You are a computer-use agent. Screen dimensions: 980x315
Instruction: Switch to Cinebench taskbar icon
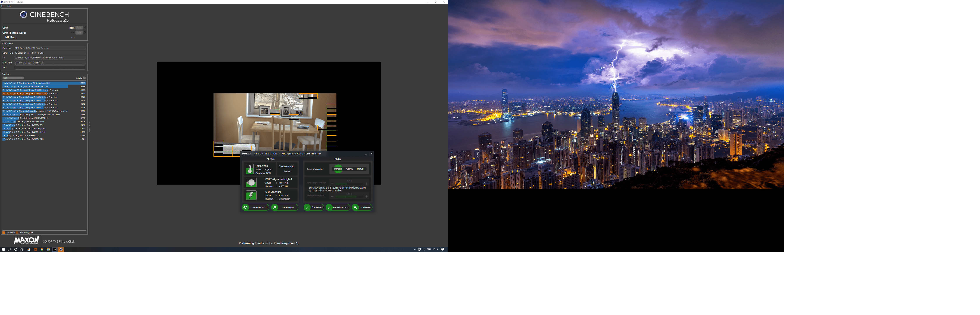61,250
